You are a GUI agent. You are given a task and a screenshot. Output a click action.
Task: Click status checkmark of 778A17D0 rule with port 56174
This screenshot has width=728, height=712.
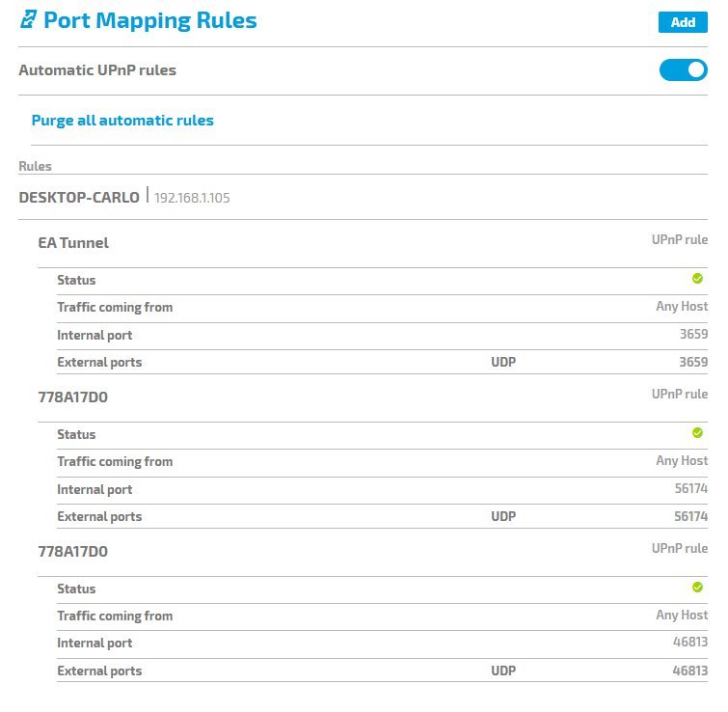coord(697,433)
